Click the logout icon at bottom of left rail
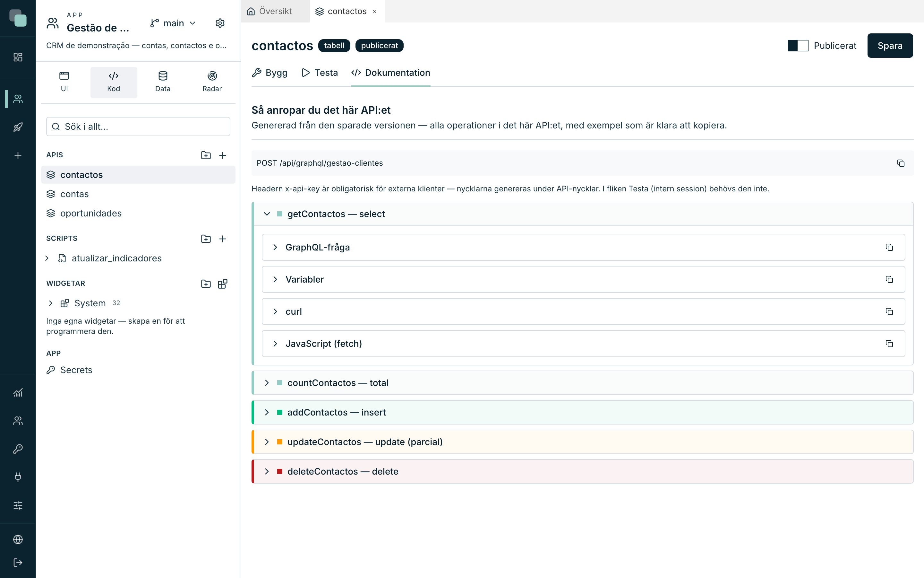The image size is (924, 578). (x=18, y=562)
